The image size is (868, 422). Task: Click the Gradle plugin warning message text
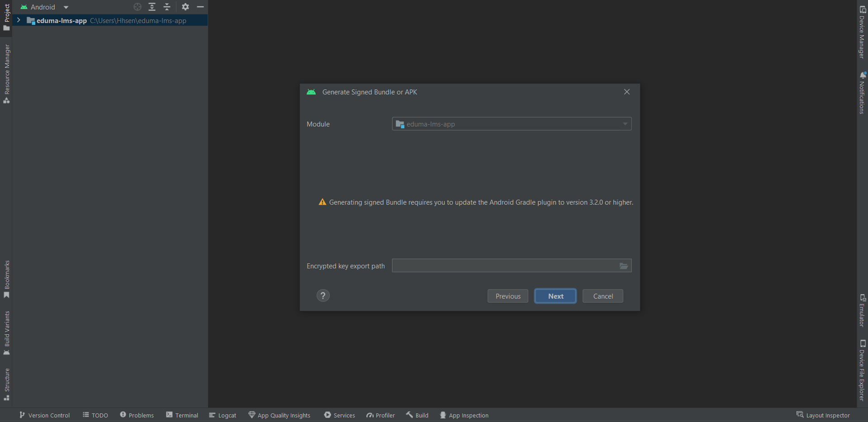pos(481,202)
